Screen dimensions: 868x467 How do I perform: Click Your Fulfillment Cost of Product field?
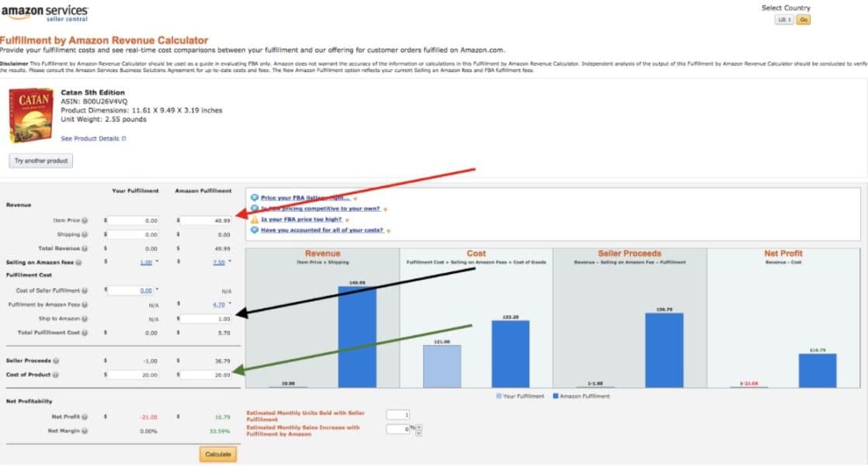(133, 375)
